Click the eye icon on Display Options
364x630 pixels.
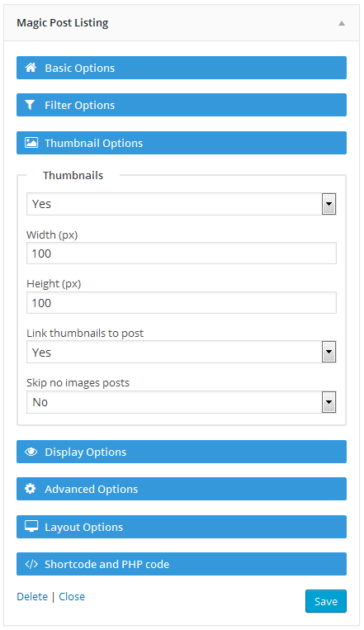31,452
